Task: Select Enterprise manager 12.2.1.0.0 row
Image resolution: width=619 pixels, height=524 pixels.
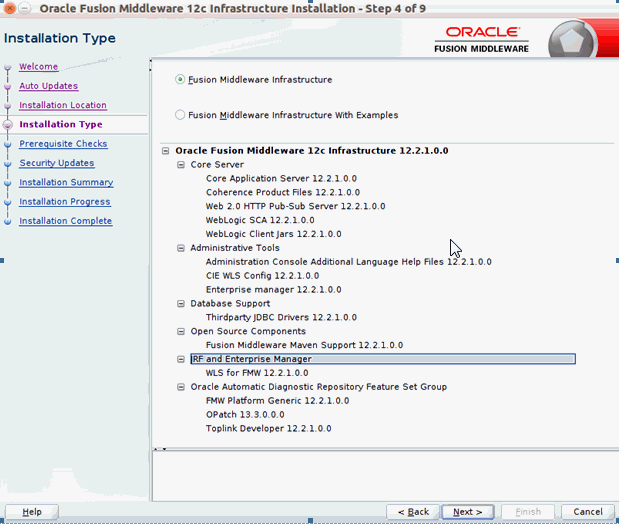Action: coord(274,289)
